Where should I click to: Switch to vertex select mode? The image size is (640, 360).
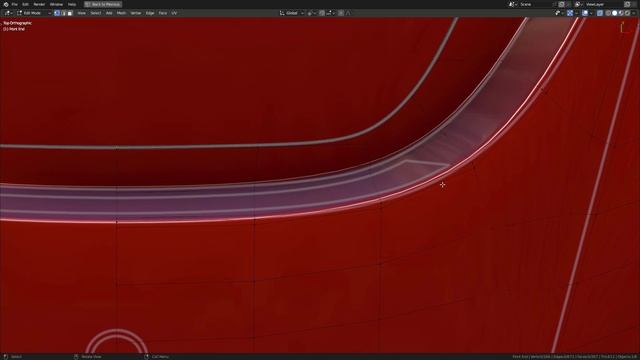point(57,13)
